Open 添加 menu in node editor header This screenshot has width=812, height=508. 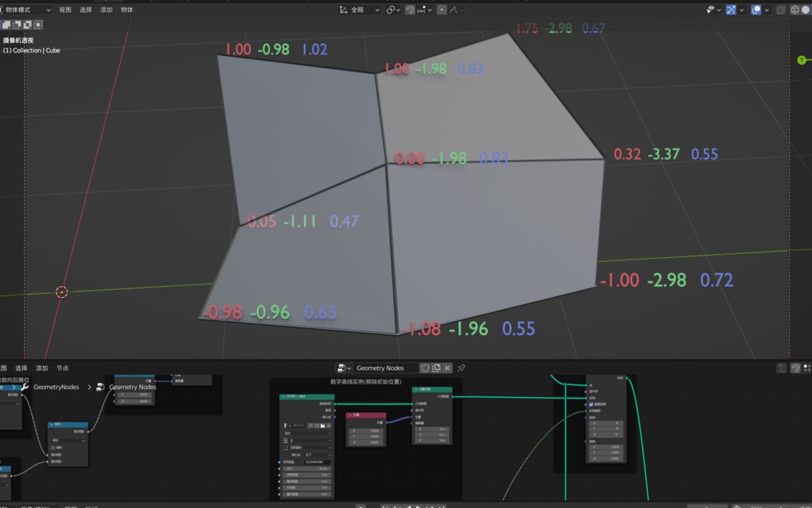click(42, 368)
